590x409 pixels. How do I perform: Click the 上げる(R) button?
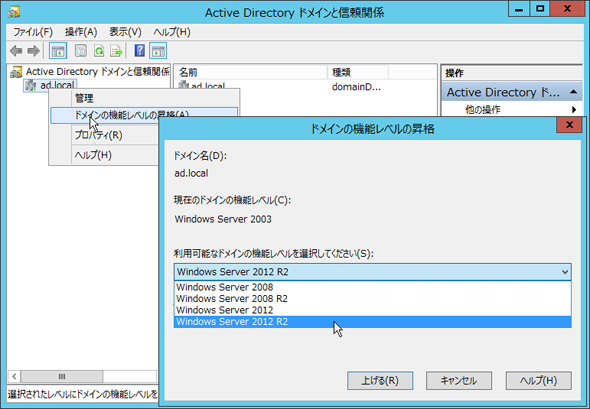click(x=380, y=381)
